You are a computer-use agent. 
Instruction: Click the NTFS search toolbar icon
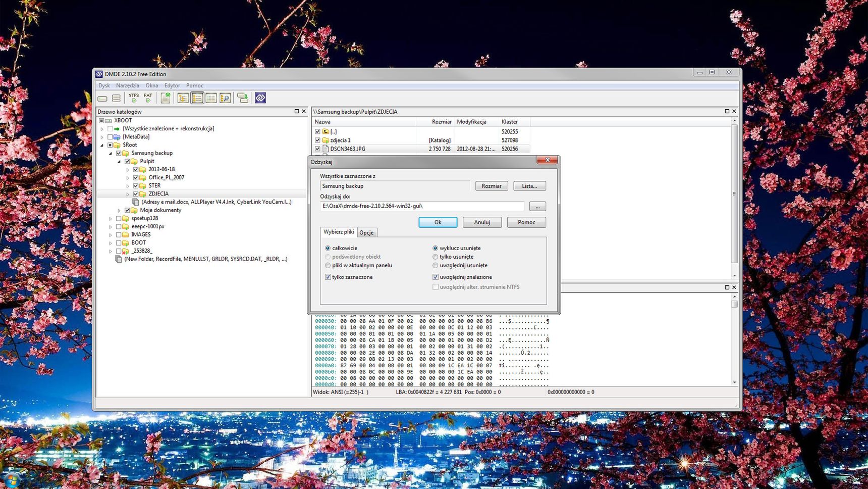click(x=134, y=98)
